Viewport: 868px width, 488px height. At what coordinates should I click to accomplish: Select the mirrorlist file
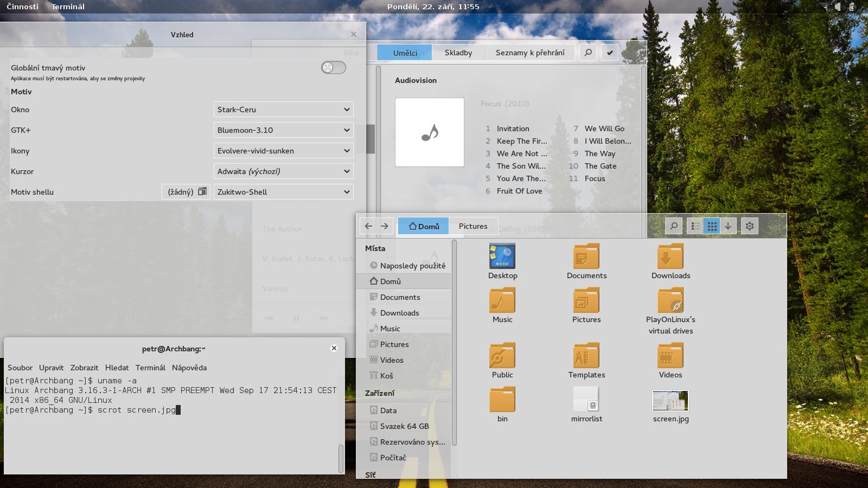[x=586, y=400]
